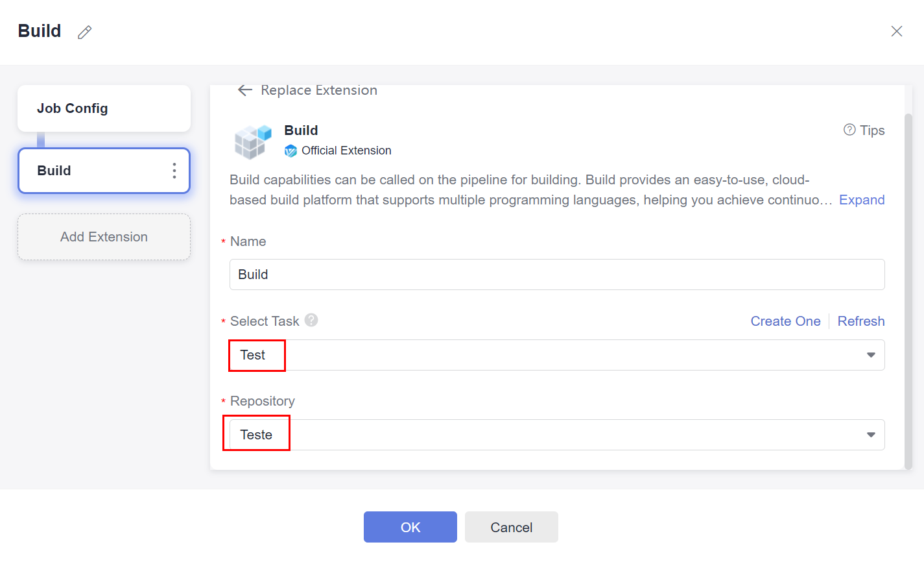Expand the truncated Build description

pos(861,200)
